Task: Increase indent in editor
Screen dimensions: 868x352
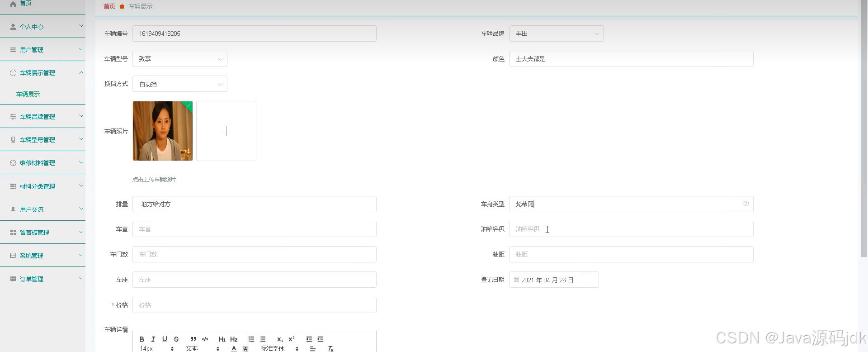Action: click(321, 339)
